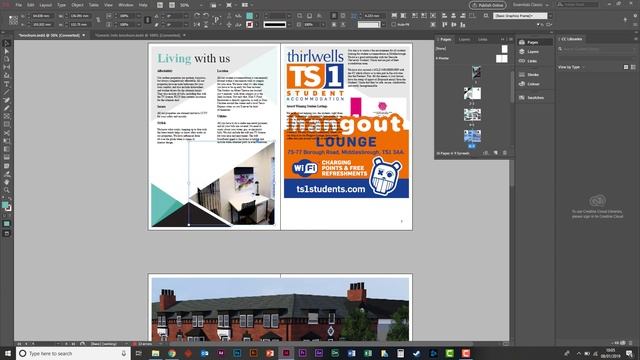Switch to the Layers tab in panel
Viewport: 640px width, 360px height.
tap(464, 39)
